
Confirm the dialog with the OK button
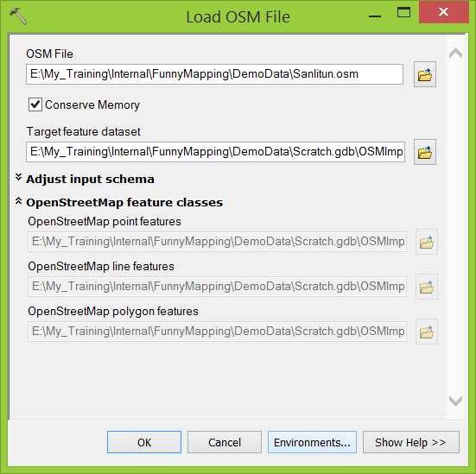(x=144, y=442)
